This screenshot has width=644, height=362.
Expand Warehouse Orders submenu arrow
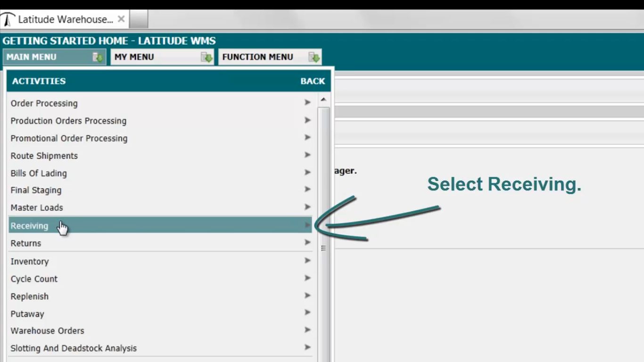[x=307, y=329]
